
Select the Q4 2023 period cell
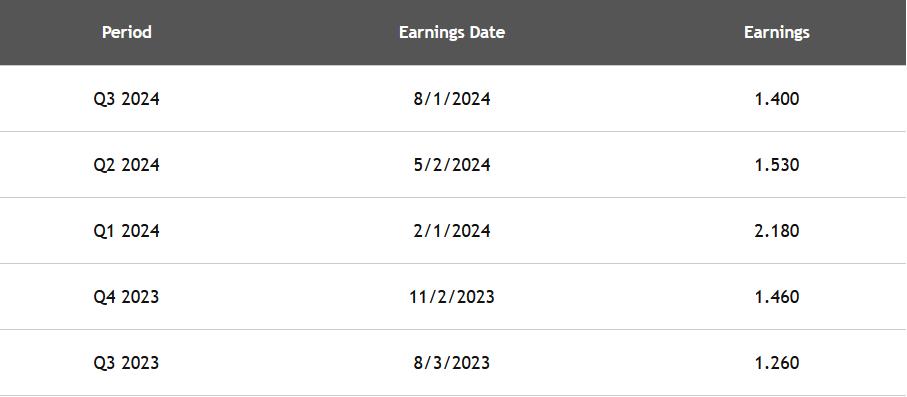[127, 297]
